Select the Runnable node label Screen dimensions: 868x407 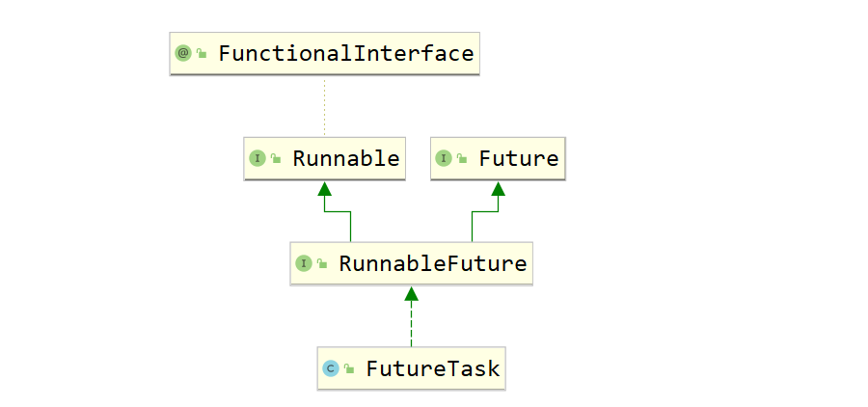tap(345, 158)
